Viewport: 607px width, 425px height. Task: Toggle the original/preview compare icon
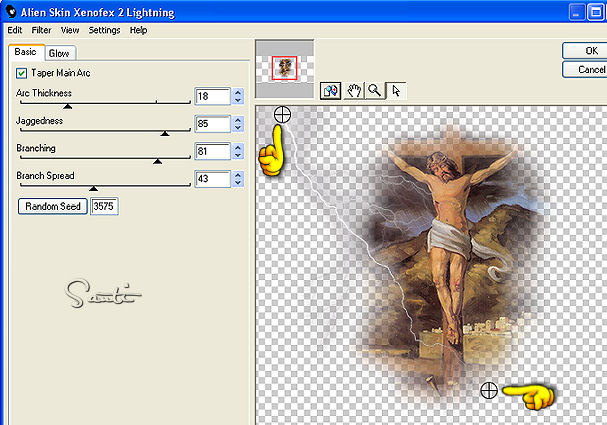click(x=330, y=91)
